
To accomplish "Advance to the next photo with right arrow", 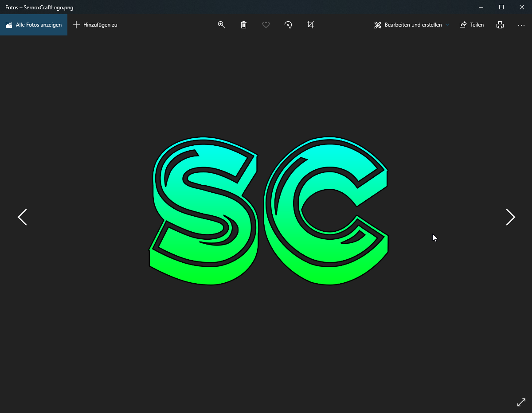I will (x=510, y=217).
